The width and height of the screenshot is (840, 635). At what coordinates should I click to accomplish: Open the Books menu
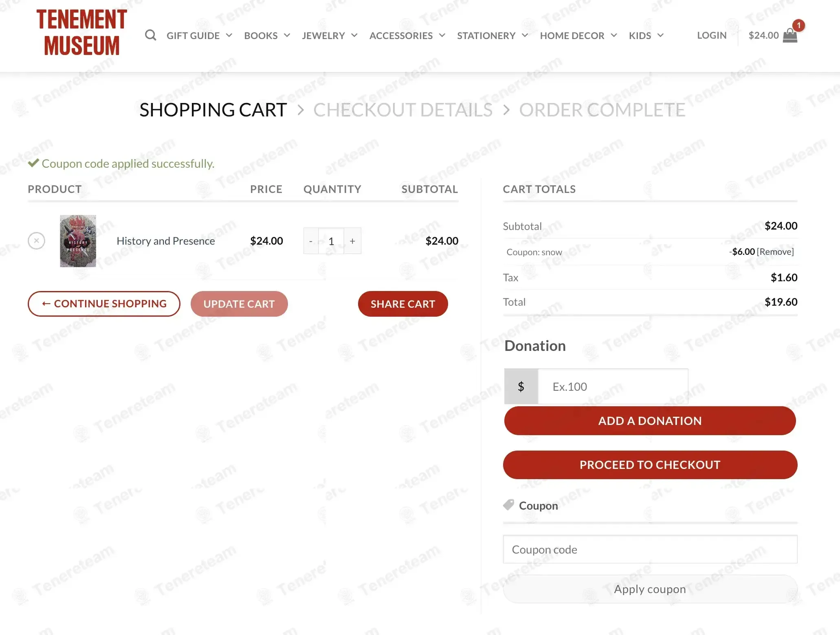[x=261, y=35]
